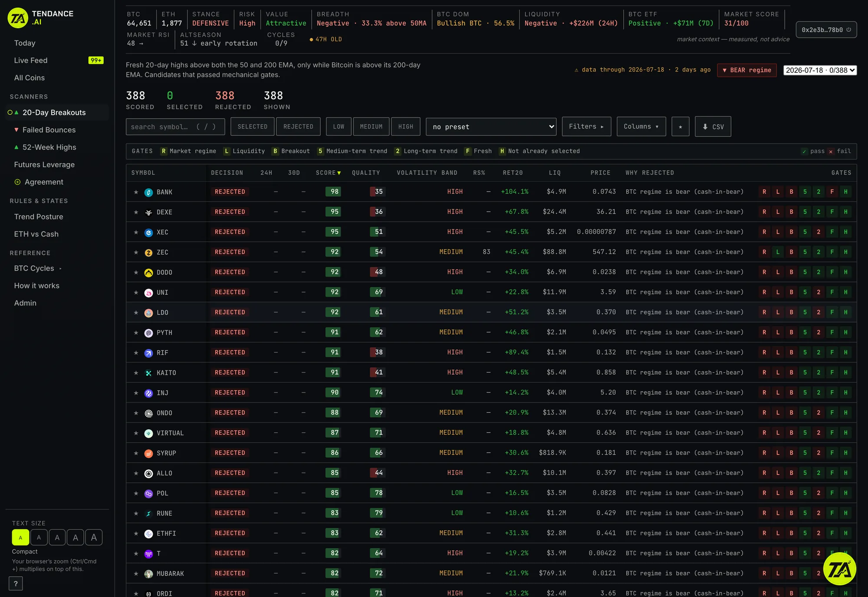Viewport: 868px width, 597px height.
Task: Star the BANK row as favorite
Action: click(136, 192)
